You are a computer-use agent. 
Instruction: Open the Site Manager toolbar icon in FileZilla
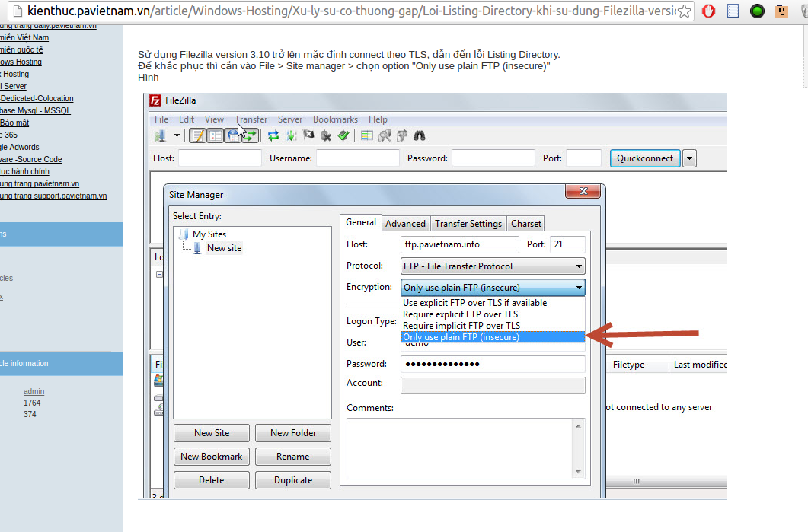(x=160, y=135)
